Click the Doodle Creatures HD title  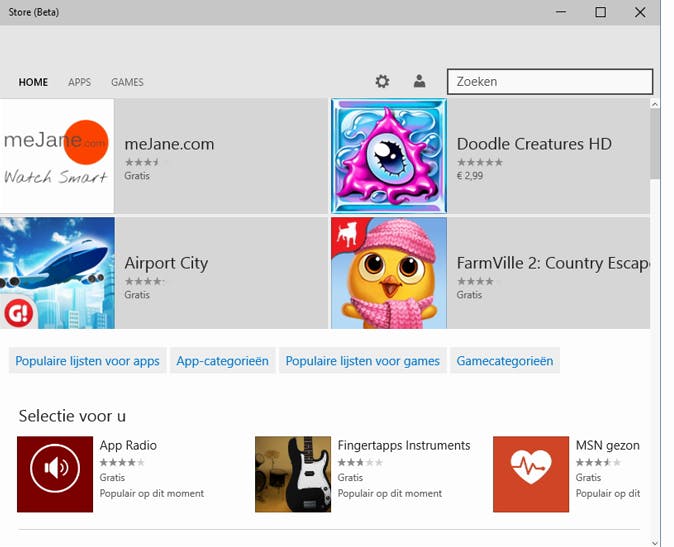pyautogui.click(x=534, y=144)
